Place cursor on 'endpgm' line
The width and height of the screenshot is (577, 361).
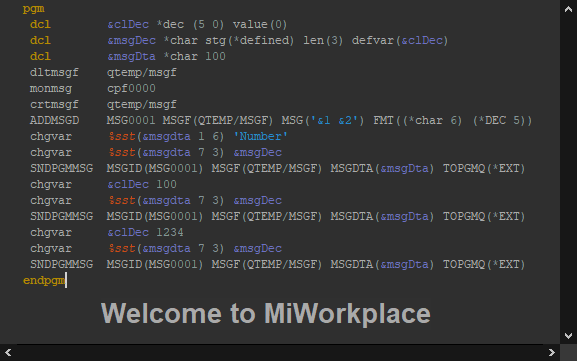point(44,280)
